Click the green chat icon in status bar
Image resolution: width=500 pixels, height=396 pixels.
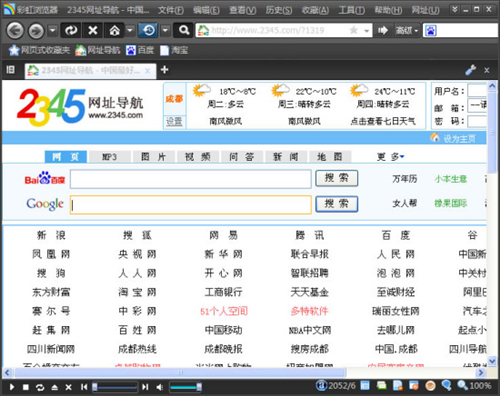click(x=381, y=386)
